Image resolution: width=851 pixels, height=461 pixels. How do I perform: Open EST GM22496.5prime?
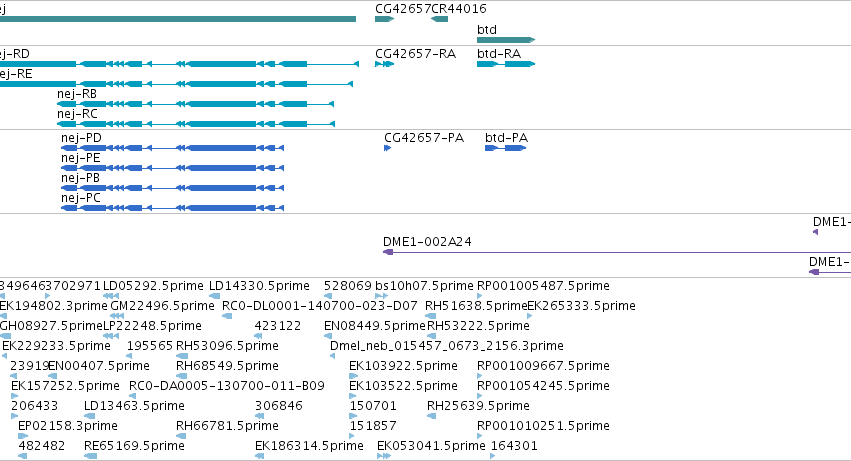(x=162, y=306)
